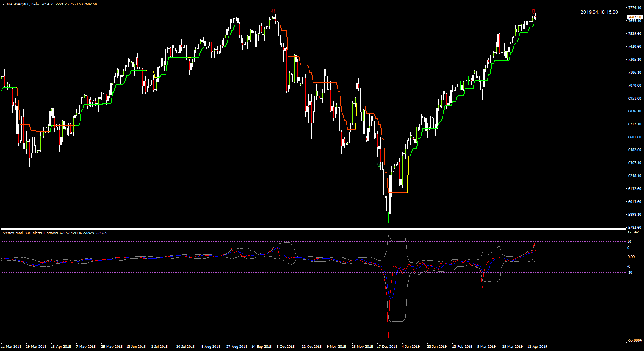The width and height of the screenshot is (644, 351).
Task: Click the 12 Apr 2019 date label
Action: point(537,347)
